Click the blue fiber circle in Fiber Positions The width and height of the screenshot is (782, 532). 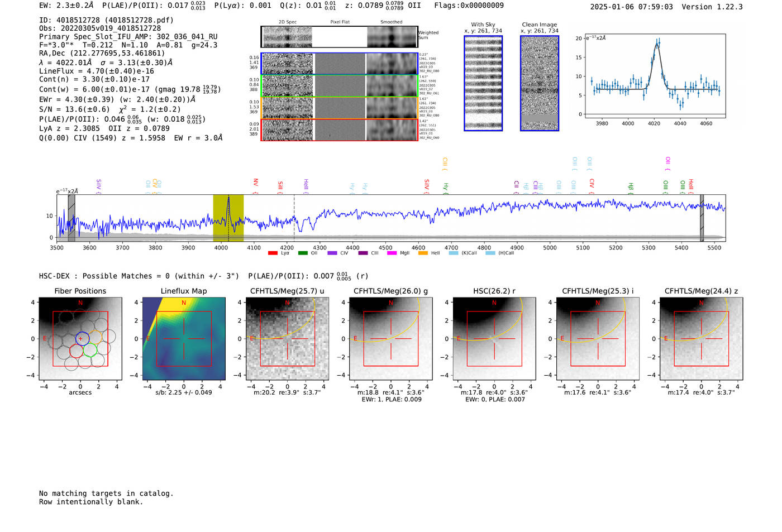tap(82, 338)
